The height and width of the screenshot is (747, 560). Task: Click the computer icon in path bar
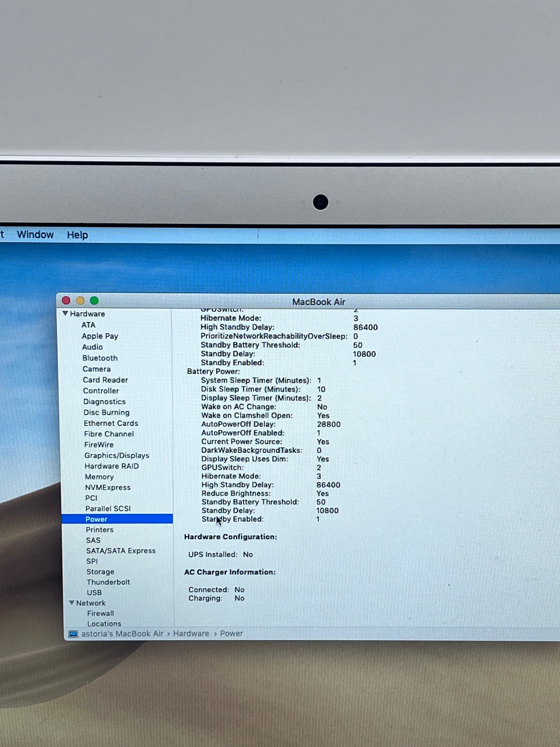click(x=73, y=634)
